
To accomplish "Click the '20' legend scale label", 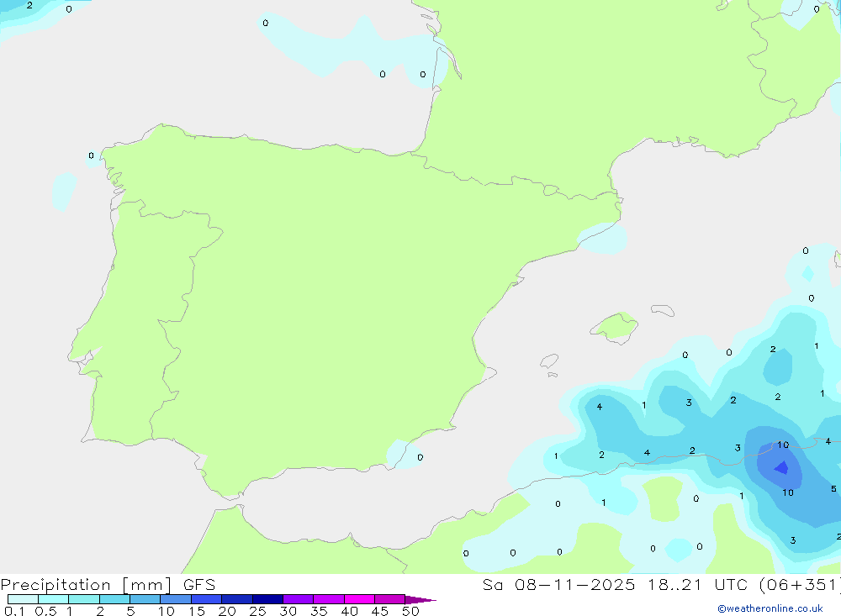I will click(x=227, y=611).
